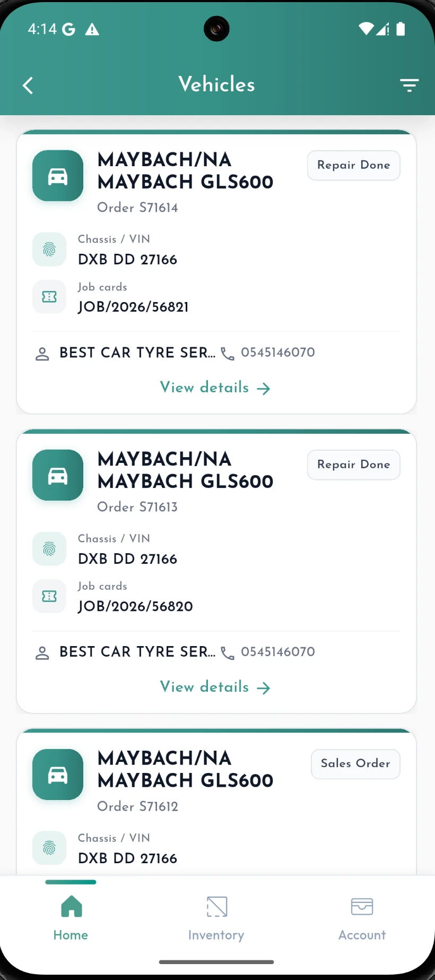
Task: Tap fingerprint VIN icon on order S71614
Action: (x=49, y=250)
